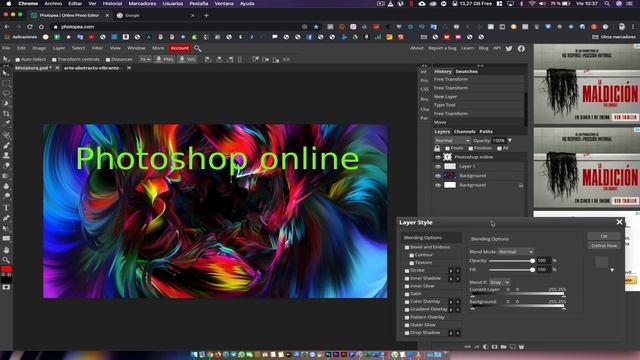Viewport: 640px width, 360px height.
Task: Click the lock icon in Layers panel
Action: pyautogui.click(x=437, y=148)
